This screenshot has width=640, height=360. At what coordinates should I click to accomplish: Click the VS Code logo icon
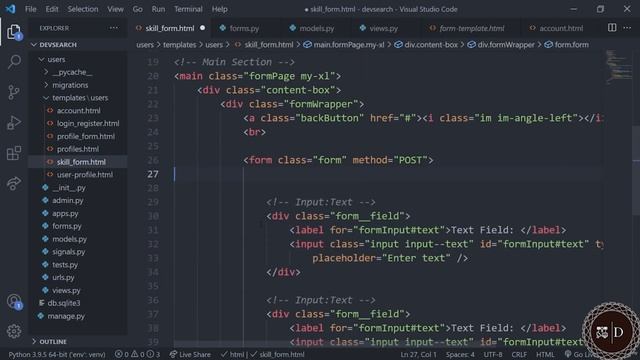click(x=11, y=9)
